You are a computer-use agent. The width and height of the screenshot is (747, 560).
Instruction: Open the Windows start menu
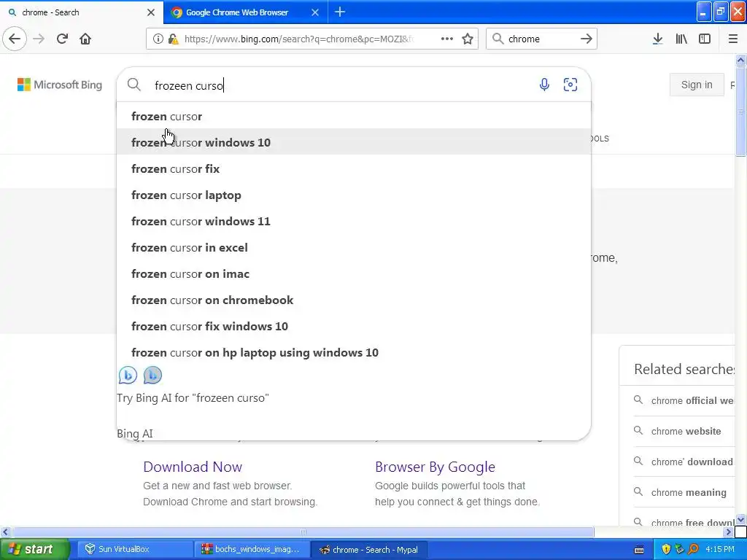click(x=34, y=549)
